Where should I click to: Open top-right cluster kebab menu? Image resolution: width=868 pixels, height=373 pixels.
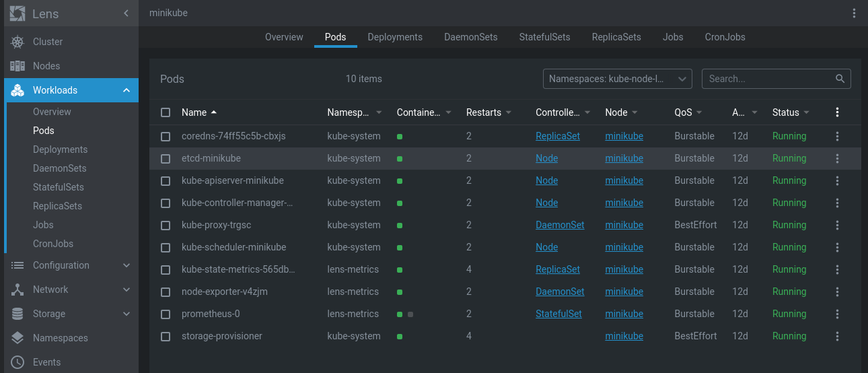[854, 13]
